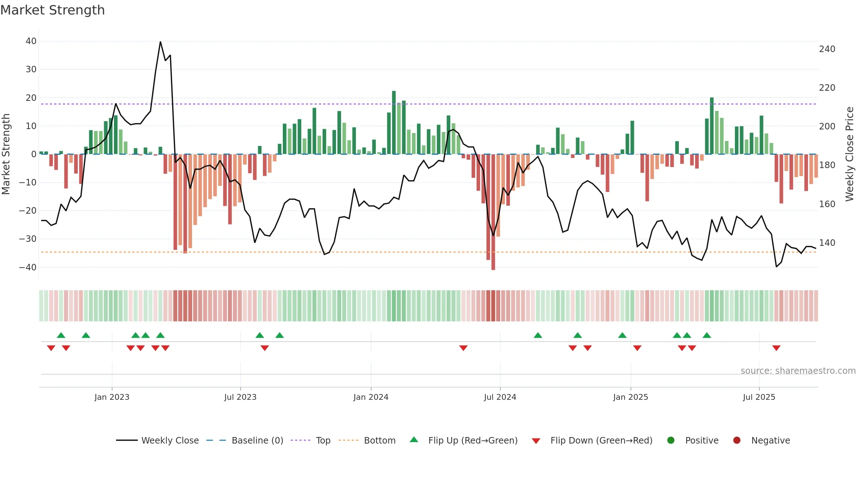This screenshot has height=488, width=868.
Task: Click the deepest red bar near Jul 2024
Action: point(493,212)
